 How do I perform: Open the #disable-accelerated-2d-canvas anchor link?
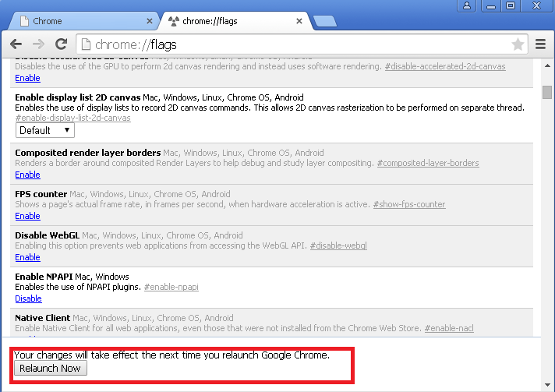point(445,66)
